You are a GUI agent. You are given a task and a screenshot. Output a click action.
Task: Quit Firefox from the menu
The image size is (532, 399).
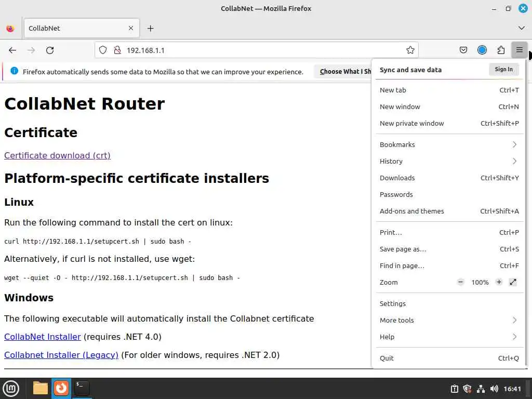click(449, 358)
